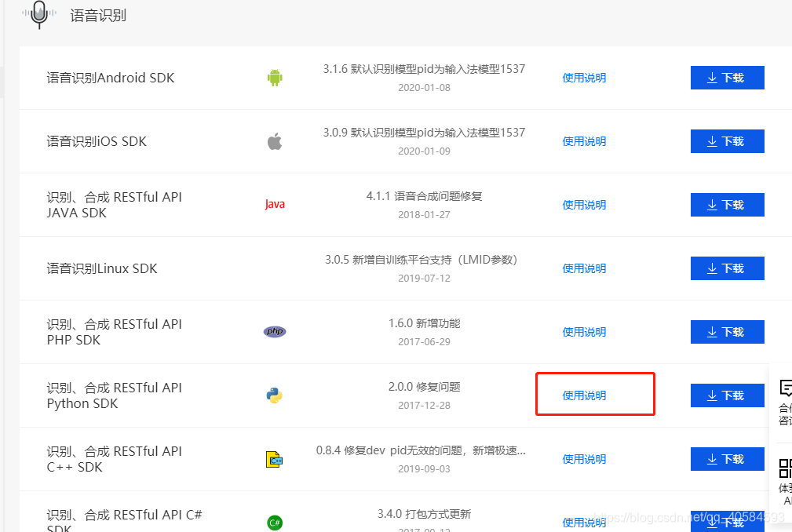
Task: Click the RESTful API C++ SDK name
Action: pyautogui.click(x=114, y=459)
